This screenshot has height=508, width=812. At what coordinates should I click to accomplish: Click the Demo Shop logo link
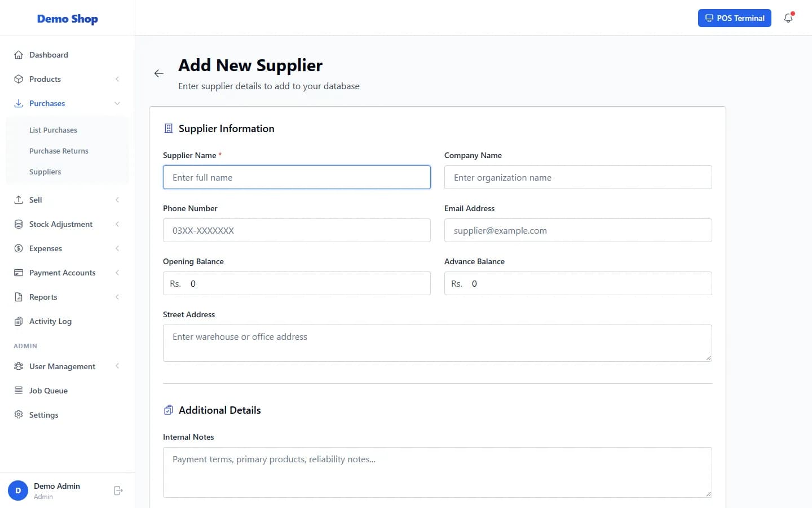point(68,19)
